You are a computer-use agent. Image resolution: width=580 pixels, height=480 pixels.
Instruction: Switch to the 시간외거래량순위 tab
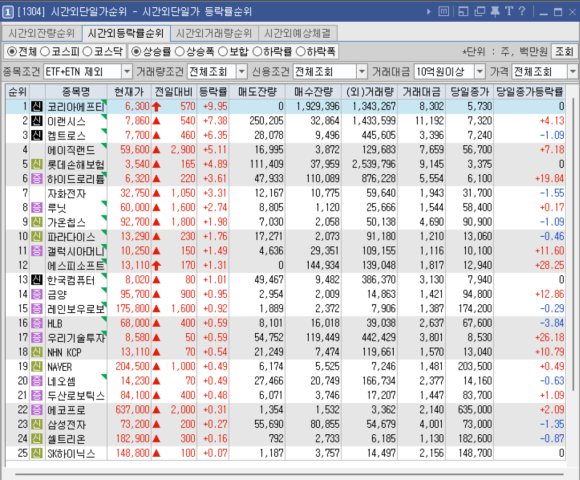pyautogui.click(x=214, y=34)
